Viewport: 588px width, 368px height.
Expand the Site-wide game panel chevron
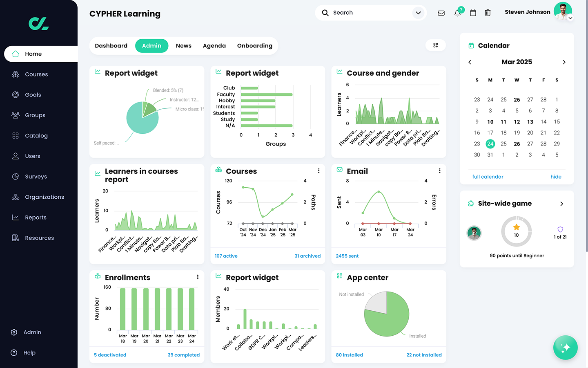coord(561,203)
